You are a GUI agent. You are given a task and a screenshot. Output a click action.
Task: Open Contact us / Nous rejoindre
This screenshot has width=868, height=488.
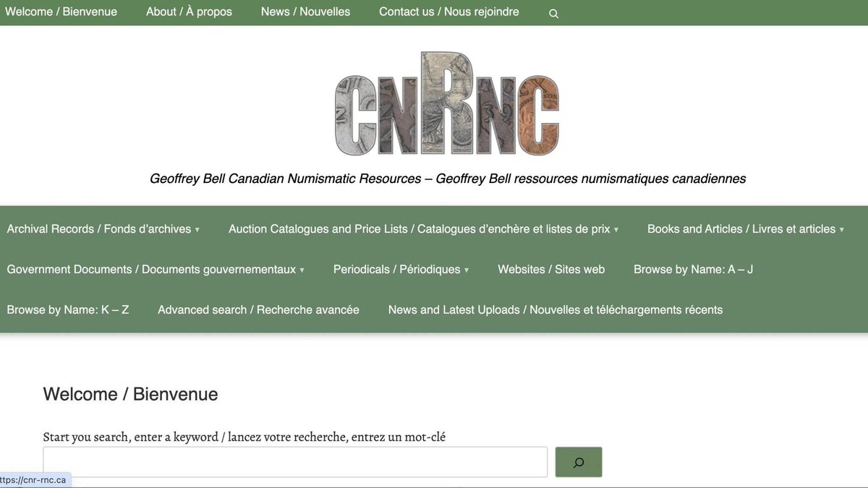[448, 12]
